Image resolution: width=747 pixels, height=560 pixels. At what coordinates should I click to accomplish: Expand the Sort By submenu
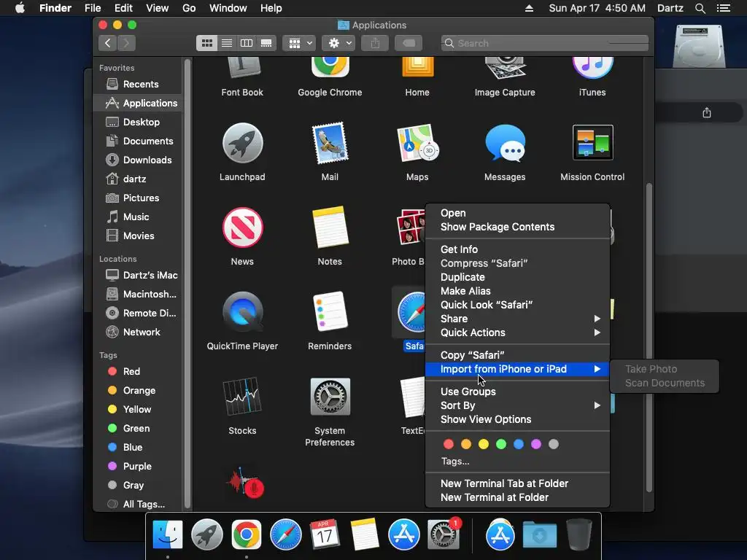[x=517, y=405]
